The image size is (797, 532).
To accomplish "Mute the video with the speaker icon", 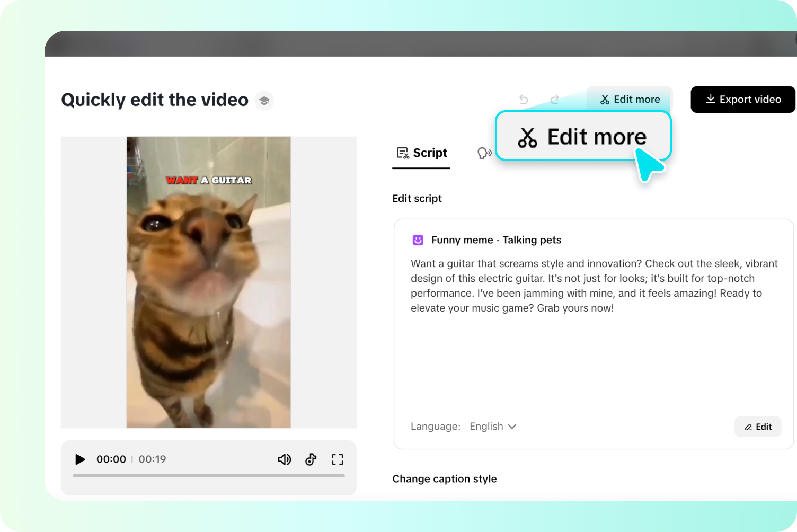I will [285, 459].
